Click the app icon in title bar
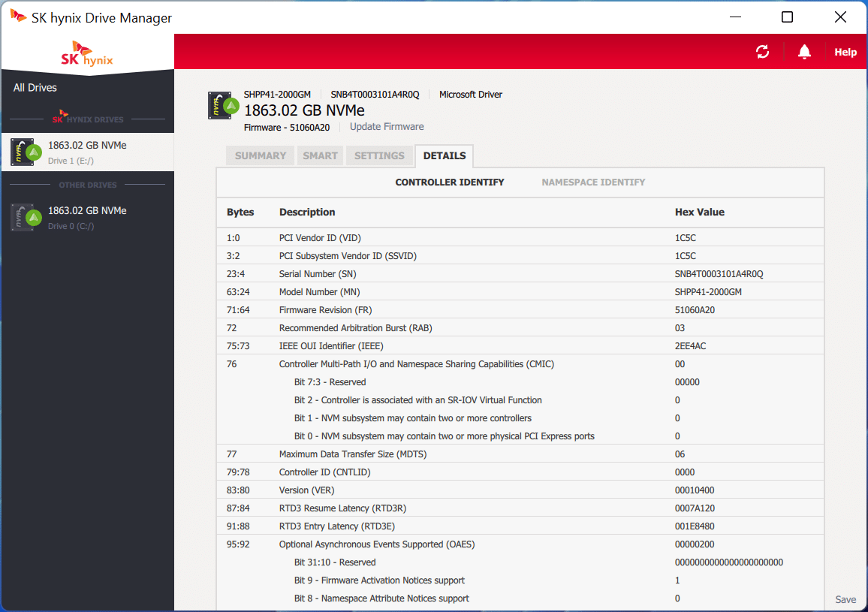 (x=18, y=16)
